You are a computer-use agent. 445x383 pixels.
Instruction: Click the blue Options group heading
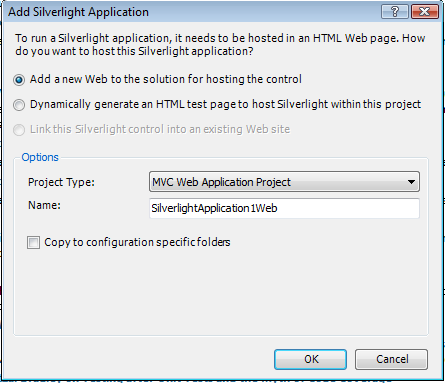pyautogui.click(x=40, y=157)
